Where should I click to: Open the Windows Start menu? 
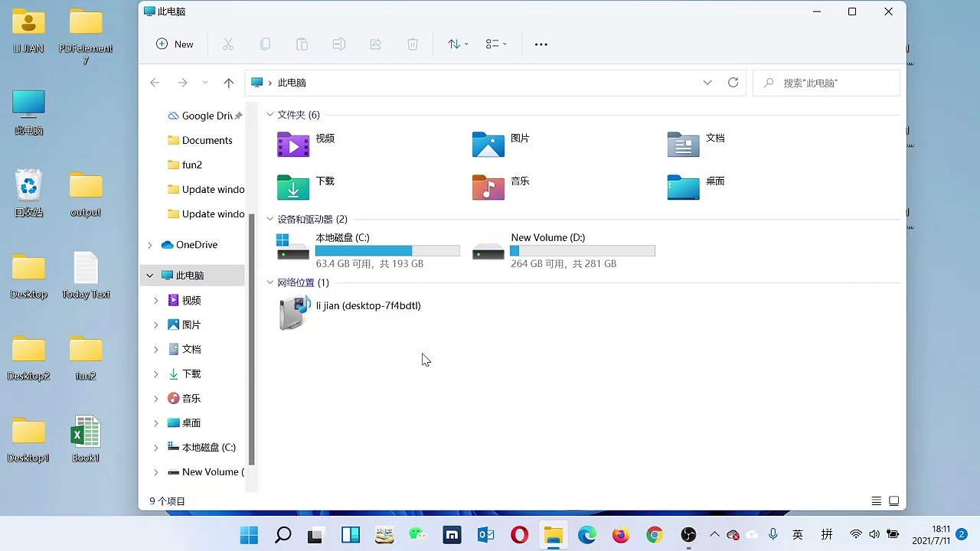coord(249,535)
